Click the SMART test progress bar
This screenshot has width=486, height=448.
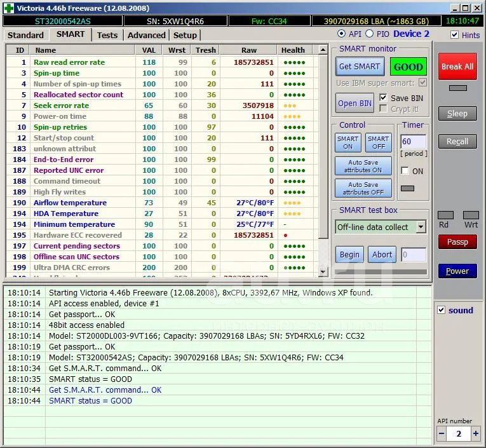[381, 272]
